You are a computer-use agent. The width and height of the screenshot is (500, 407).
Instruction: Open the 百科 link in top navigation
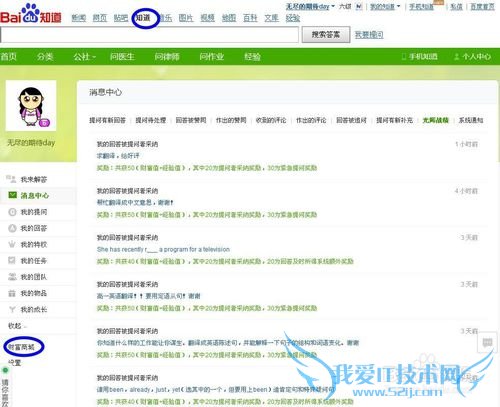[250, 18]
